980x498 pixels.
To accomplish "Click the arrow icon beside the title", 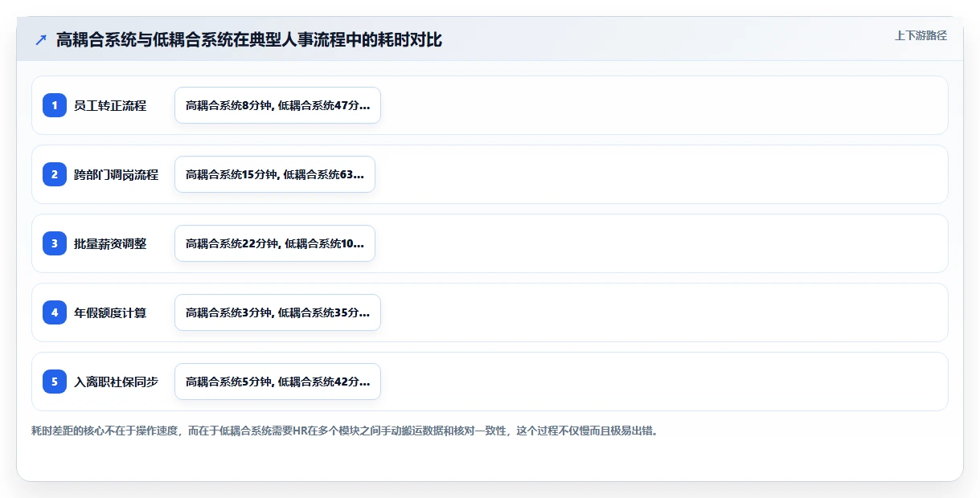I will (41, 40).
